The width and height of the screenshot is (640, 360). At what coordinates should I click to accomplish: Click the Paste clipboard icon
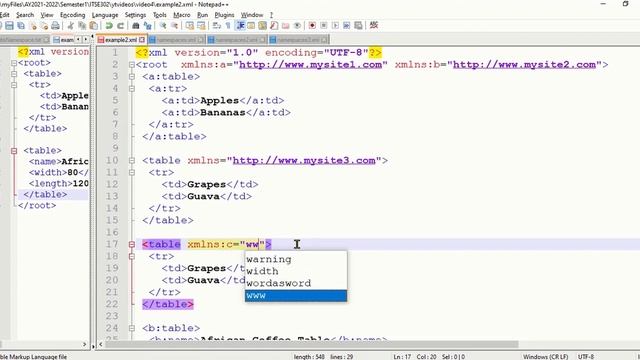[x=93, y=26]
